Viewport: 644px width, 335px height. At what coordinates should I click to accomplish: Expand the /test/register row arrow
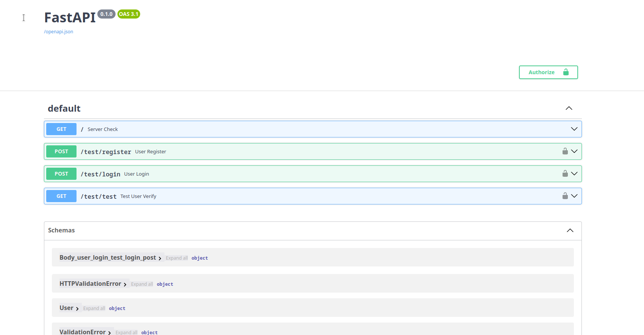(574, 151)
